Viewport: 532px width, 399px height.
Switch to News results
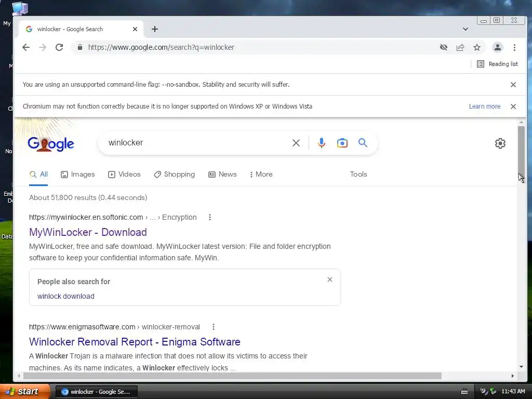click(222, 175)
